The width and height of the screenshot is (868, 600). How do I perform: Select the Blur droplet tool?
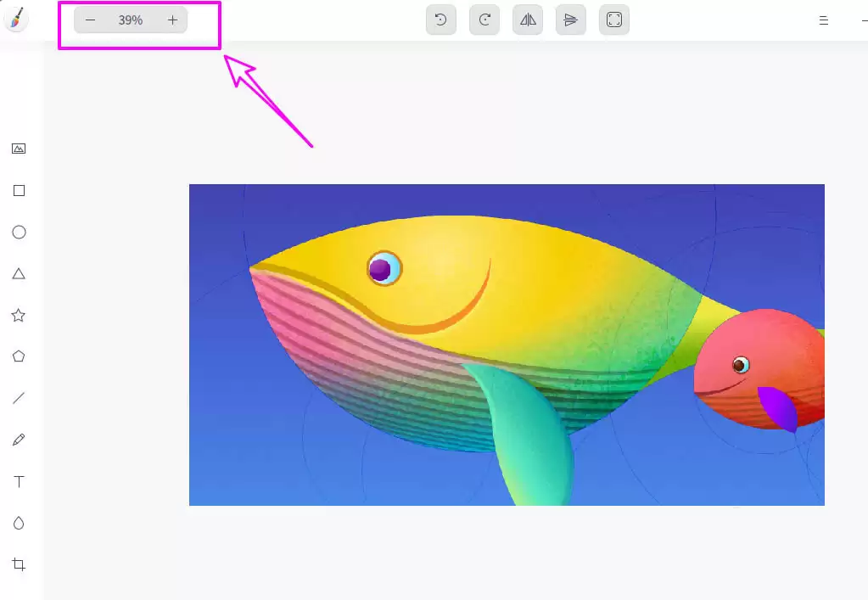click(19, 523)
